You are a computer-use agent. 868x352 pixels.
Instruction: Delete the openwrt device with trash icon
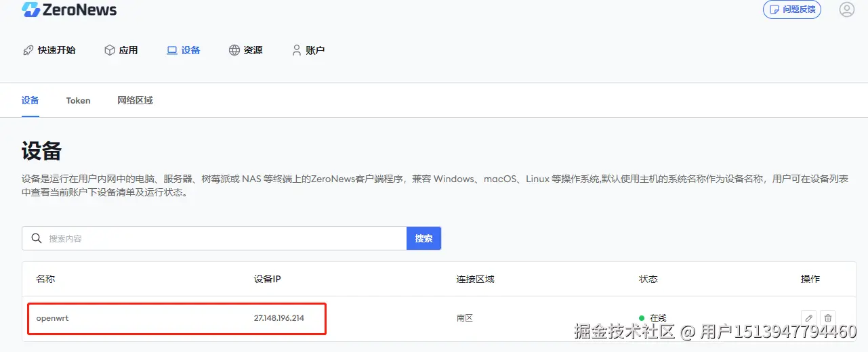(828, 318)
